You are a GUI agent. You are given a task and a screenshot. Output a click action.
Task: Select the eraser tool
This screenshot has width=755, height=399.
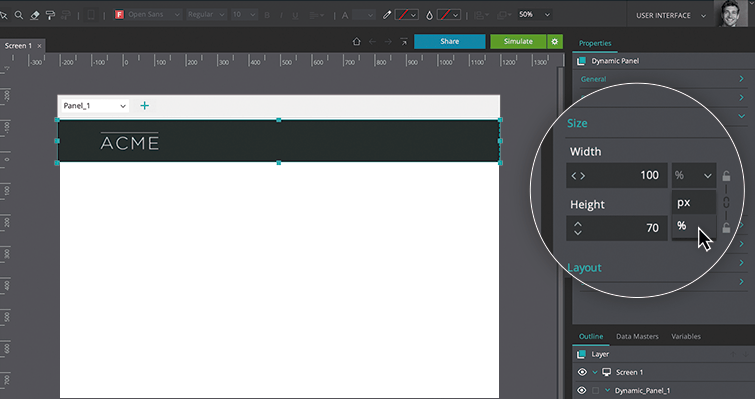pos(35,15)
